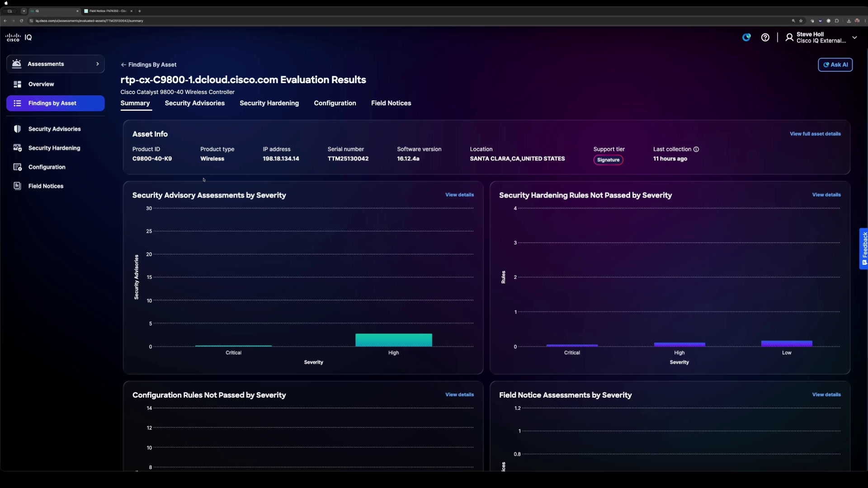Click the Field Notices sidebar icon

coord(17,186)
